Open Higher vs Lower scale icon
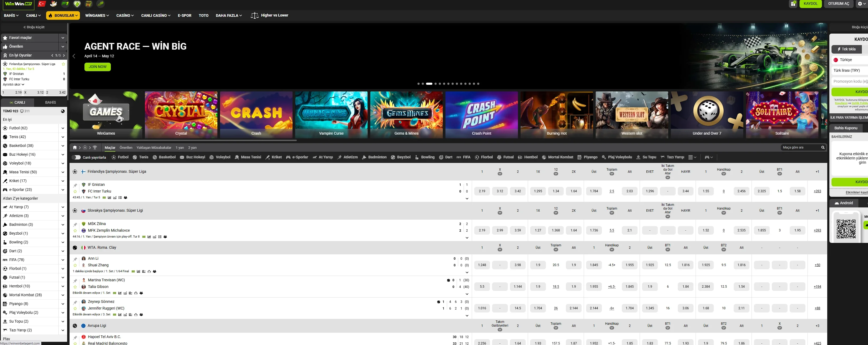The height and width of the screenshot is (345, 868). [x=254, y=15]
